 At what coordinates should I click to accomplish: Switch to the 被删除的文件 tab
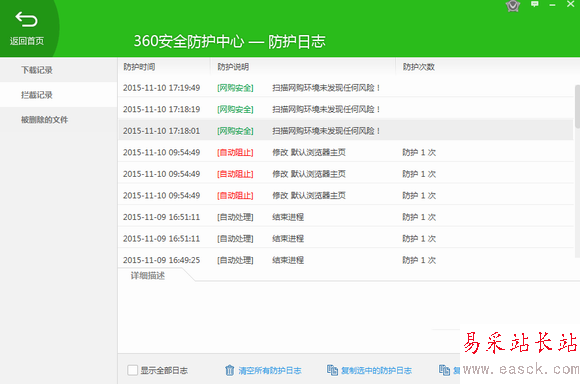click(x=58, y=119)
